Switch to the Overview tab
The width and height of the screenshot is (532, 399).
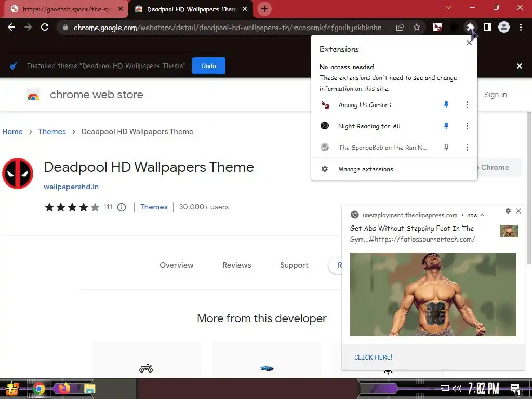click(177, 265)
